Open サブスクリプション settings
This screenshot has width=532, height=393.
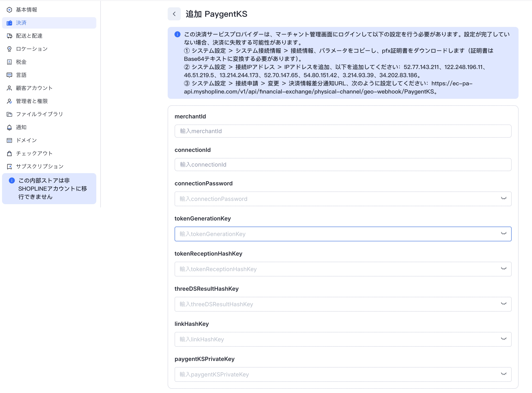coord(49,167)
